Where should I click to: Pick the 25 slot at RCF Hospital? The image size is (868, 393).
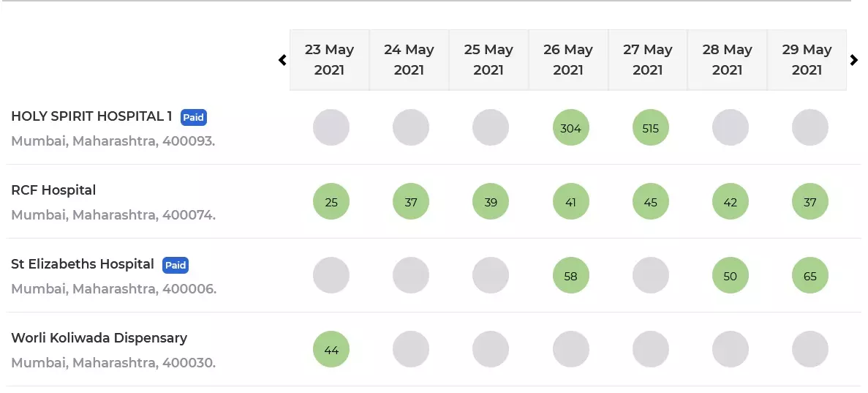tap(331, 201)
